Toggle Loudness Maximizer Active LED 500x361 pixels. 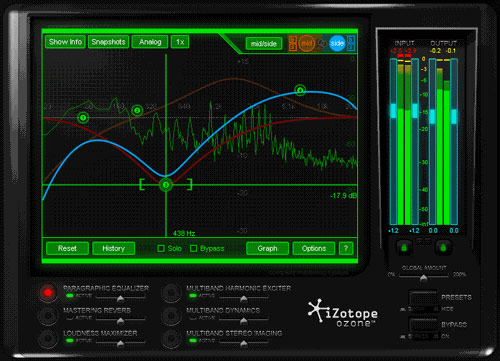(70, 340)
